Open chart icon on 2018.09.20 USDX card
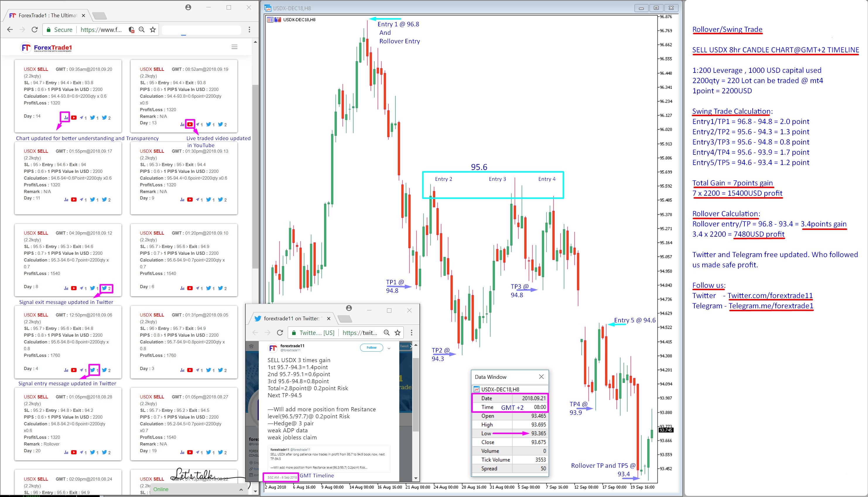The width and height of the screenshot is (868, 497). click(66, 117)
